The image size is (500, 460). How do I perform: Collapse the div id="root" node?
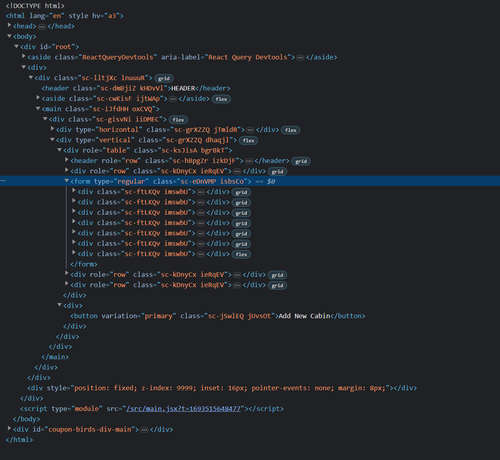(x=16, y=46)
